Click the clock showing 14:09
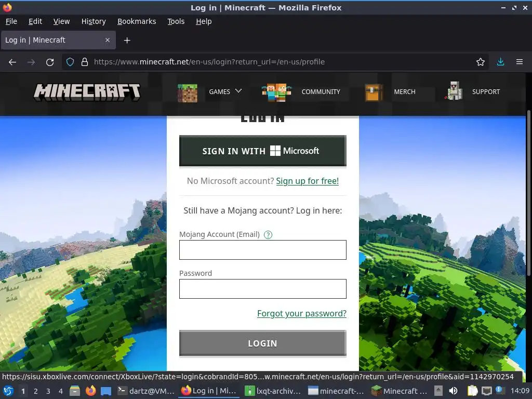The width and height of the screenshot is (532, 399). [520, 391]
